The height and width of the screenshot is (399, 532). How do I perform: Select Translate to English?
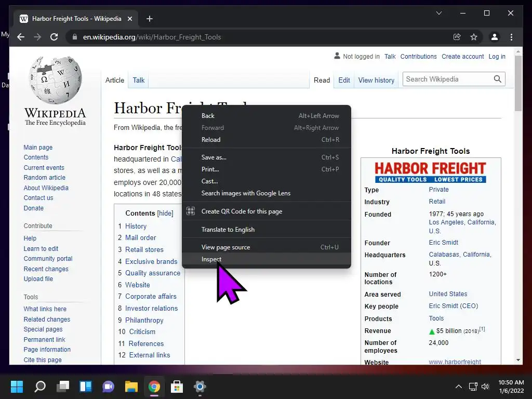click(x=267, y=230)
